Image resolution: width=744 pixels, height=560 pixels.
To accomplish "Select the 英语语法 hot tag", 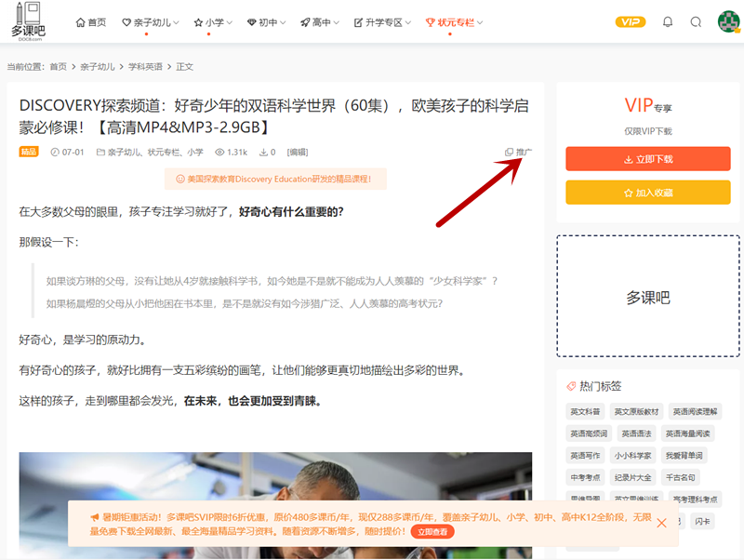I will (636, 433).
